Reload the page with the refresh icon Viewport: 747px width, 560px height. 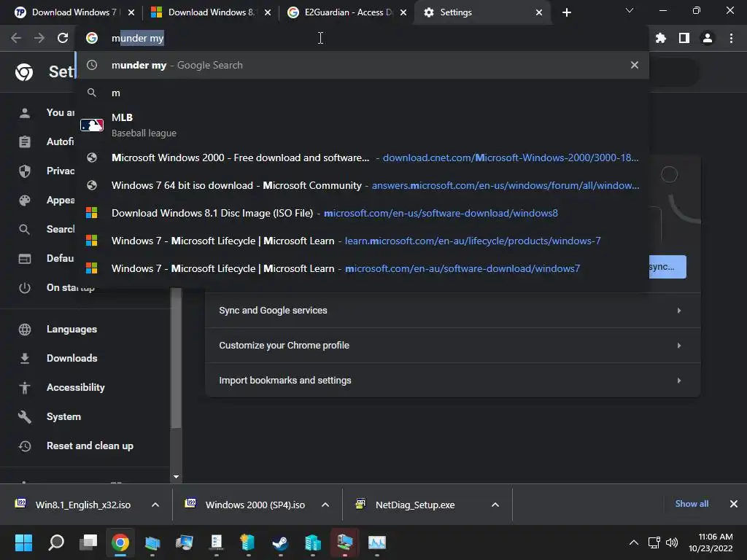[x=63, y=38]
